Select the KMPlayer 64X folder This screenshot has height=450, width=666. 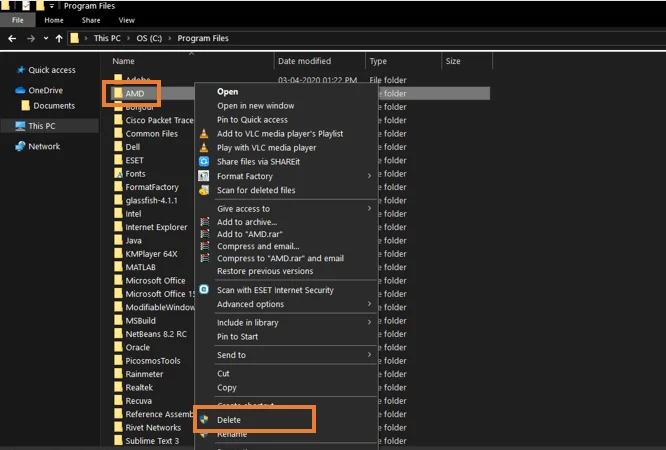(151, 254)
